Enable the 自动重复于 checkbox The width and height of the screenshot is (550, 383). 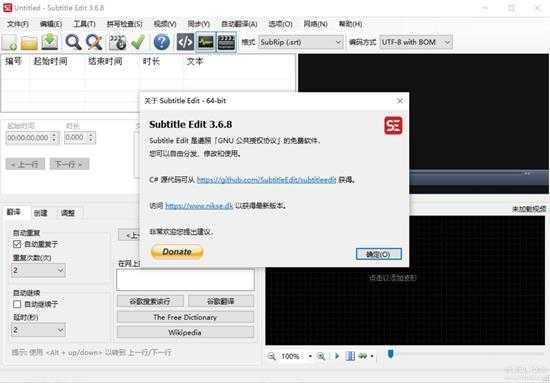click(x=17, y=244)
